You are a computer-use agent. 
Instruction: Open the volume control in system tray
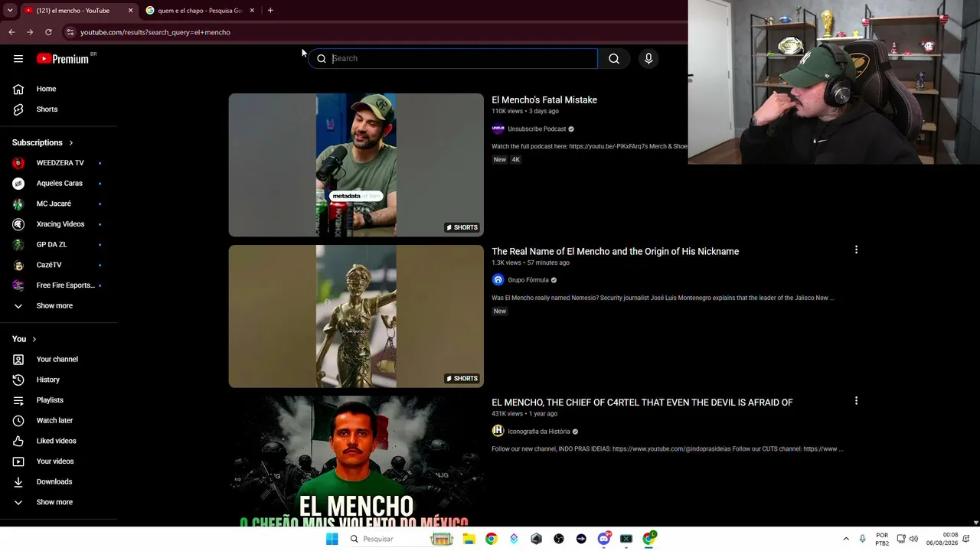[913, 539]
